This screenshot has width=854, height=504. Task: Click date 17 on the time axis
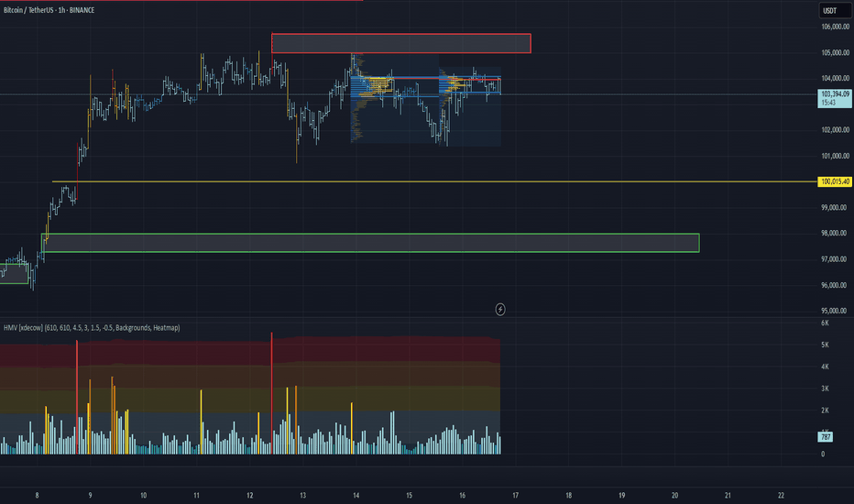(x=515, y=495)
